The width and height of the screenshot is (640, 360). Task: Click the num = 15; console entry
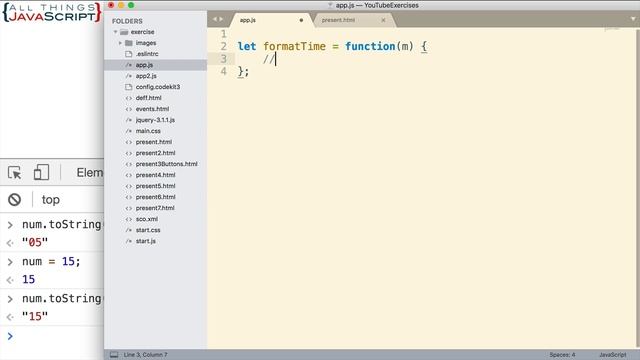coord(51,261)
